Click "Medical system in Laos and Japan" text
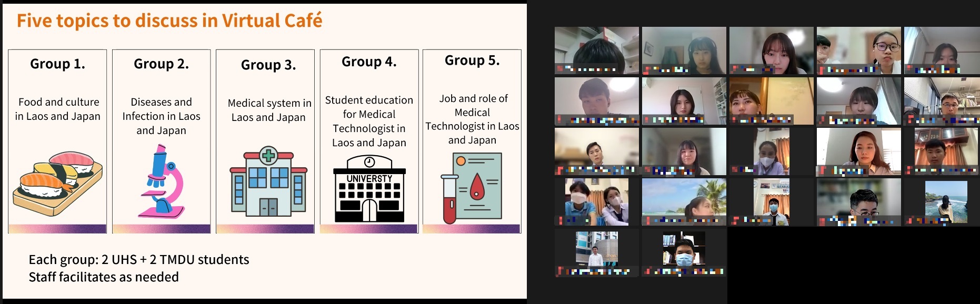 click(x=269, y=110)
